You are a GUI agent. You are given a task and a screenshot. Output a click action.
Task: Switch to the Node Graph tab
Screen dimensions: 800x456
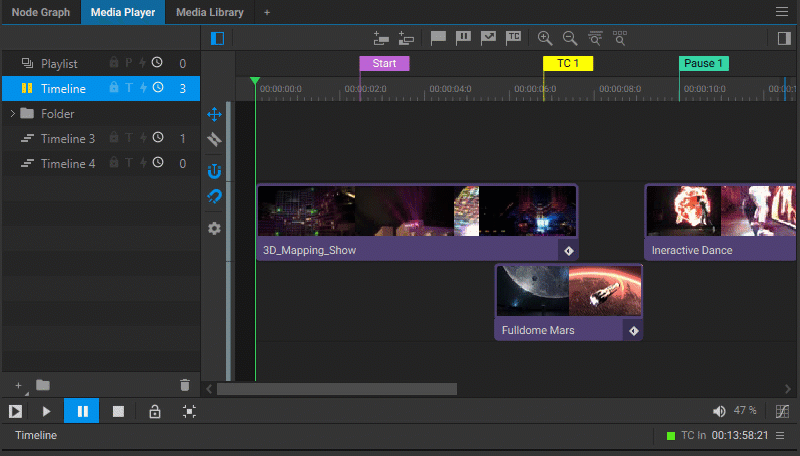pos(41,12)
